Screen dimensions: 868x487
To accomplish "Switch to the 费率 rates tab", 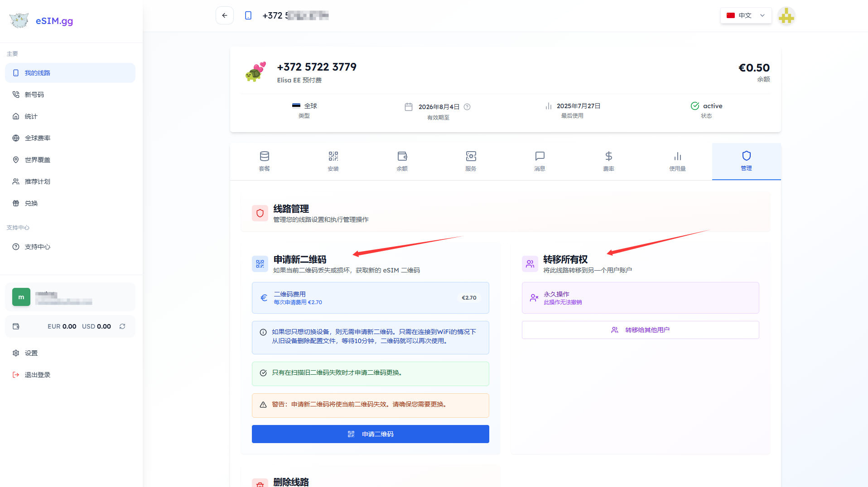I will (608, 161).
